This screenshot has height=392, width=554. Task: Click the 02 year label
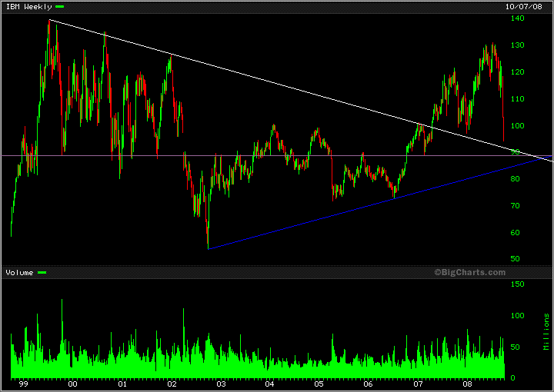tap(172, 384)
